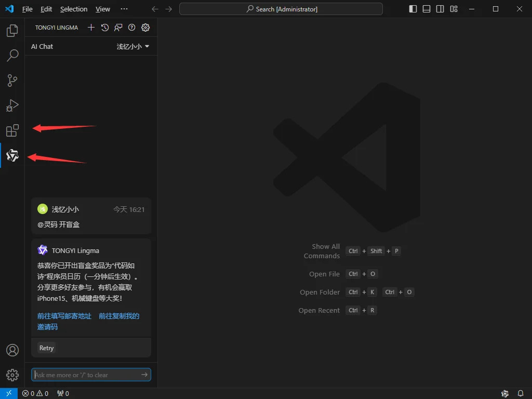Focus the Ask me more chat input
Viewport: 532px width, 399px height.
click(x=86, y=375)
